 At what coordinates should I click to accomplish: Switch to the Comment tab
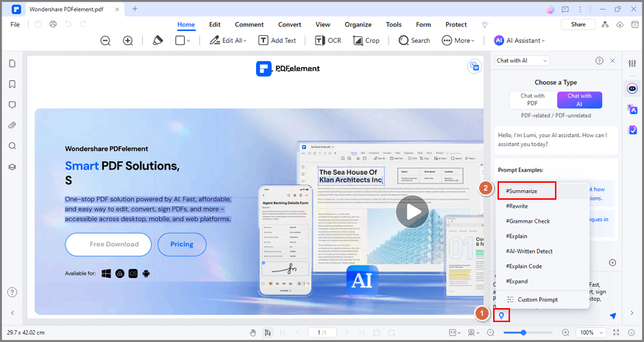(x=250, y=25)
